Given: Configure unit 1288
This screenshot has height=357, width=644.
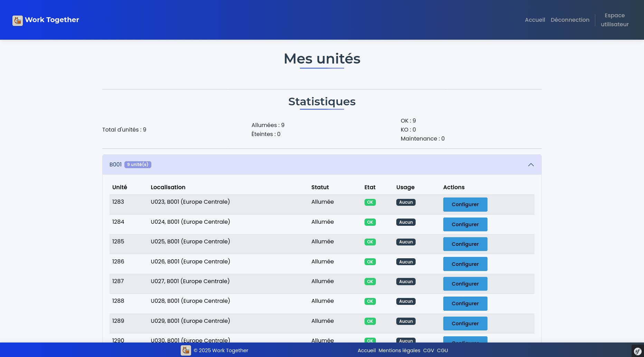Looking at the screenshot, I should pyautogui.click(x=465, y=303).
